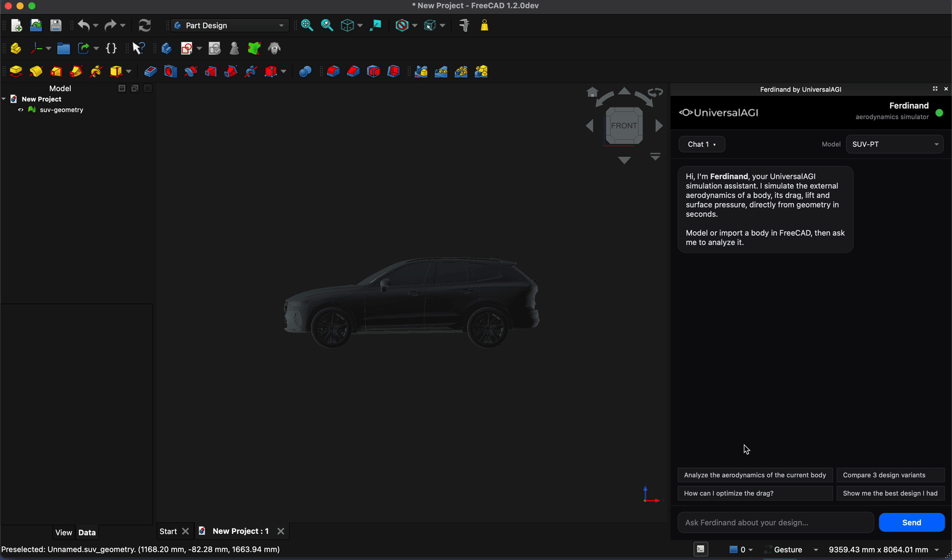The width and height of the screenshot is (952, 560).
Task: Open the Chat 1 dropdown
Action: pyautogui.click(x=702, y=144)
